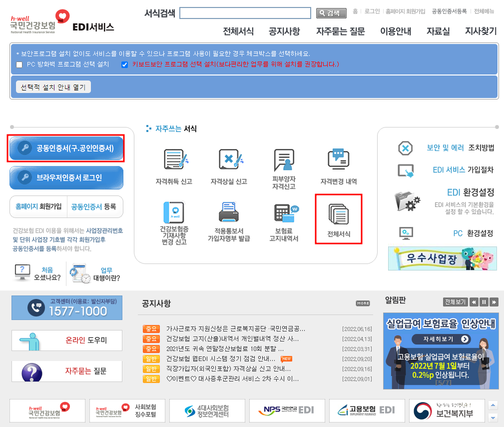Open the 고용보험 EDI banner
Image resolution: width=504 pixels, height=427 pixels.
[367, 410]
